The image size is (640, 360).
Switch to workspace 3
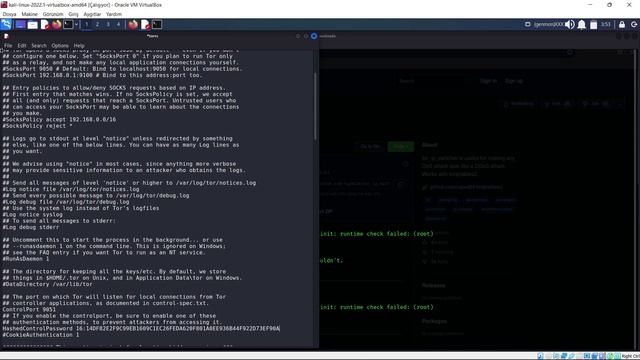click(x=108, y=24)
